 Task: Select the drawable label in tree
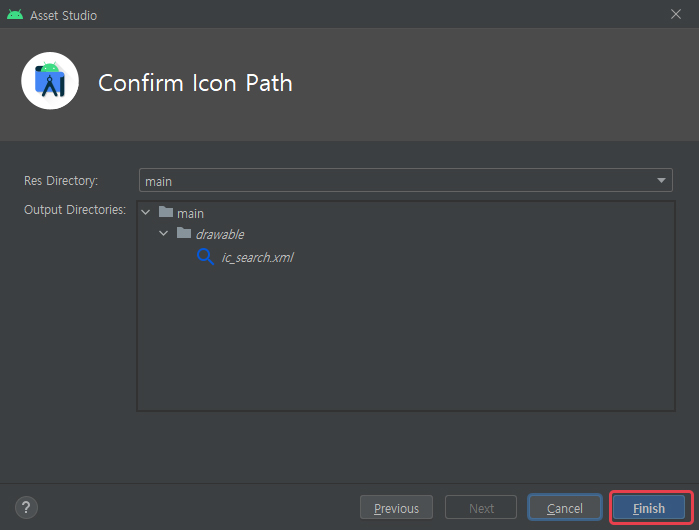(220, 234)
